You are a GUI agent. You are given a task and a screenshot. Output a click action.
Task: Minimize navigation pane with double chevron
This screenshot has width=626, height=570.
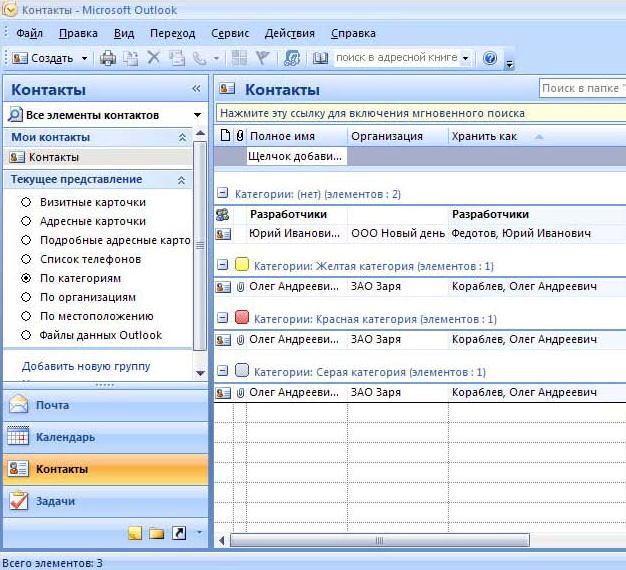coord(196,89)
